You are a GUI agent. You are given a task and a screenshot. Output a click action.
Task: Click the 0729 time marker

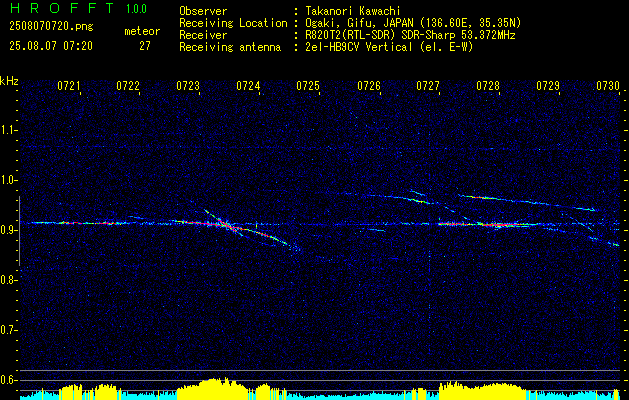(548, 86)
